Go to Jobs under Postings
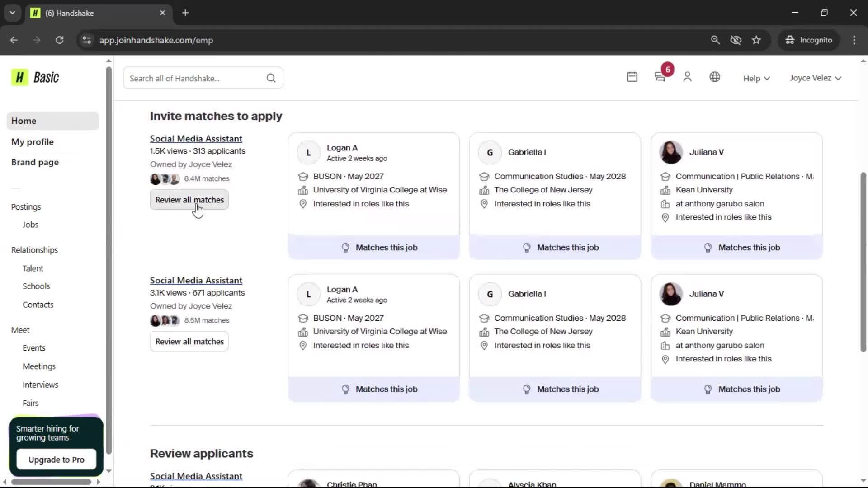 30,225
